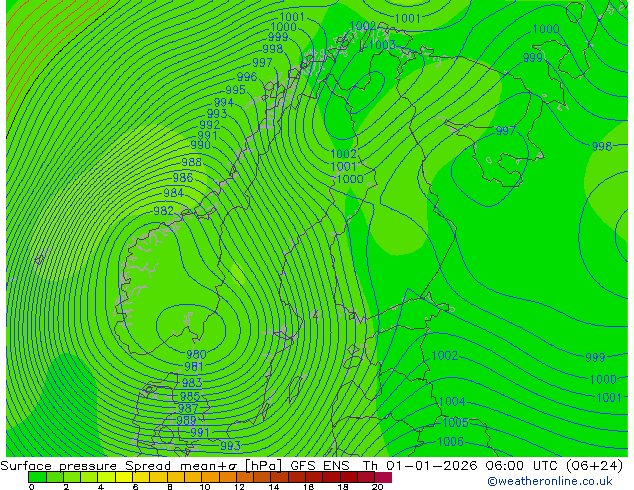This screenshot has width=634, height=490.
Task: Click the 1004 isobar label
Action: click(452, 401)
